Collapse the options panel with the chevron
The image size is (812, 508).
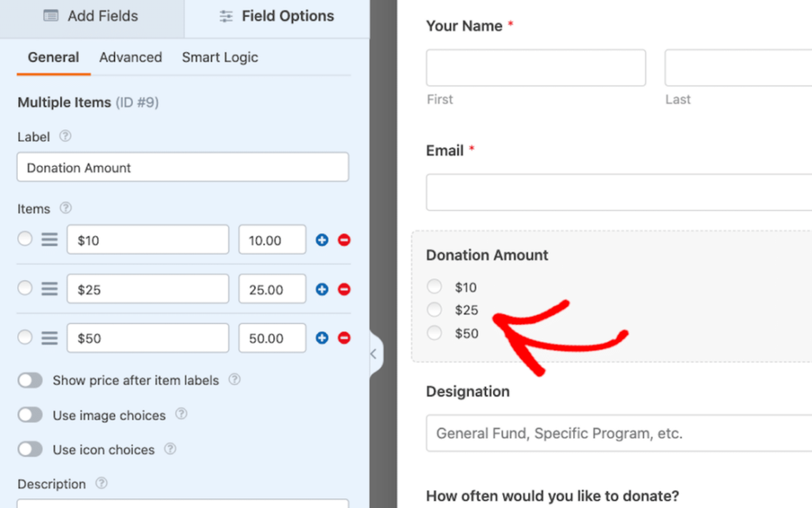[x=373, y=354]
